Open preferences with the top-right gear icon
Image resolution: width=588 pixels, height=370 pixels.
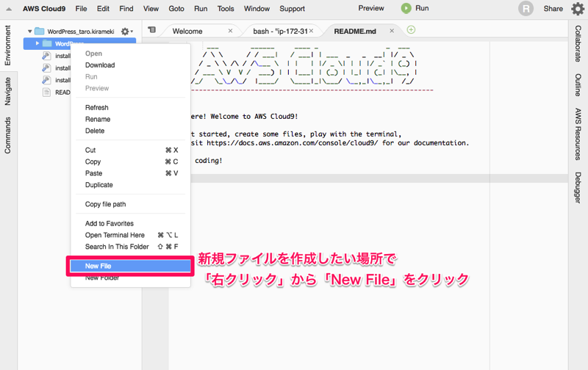point(578,9)
